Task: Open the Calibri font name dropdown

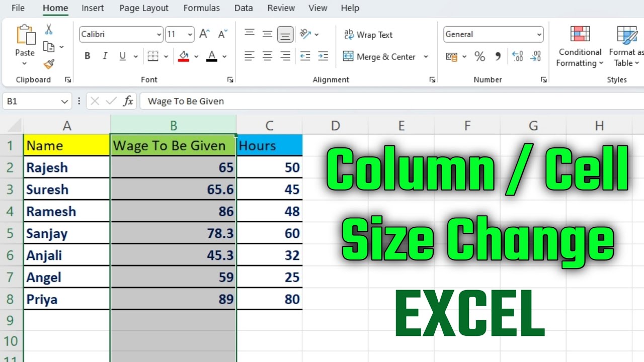Action: click(159, 34)
